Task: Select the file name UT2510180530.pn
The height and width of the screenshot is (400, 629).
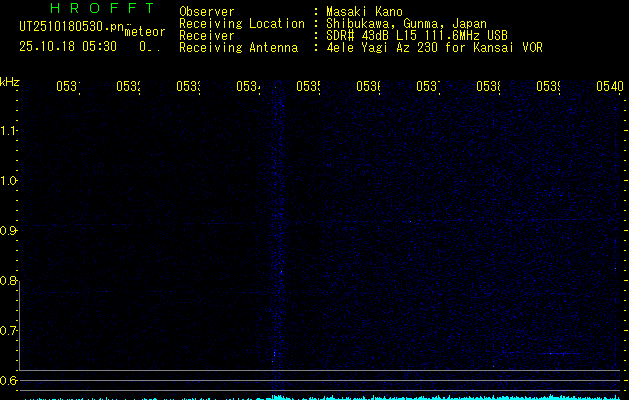Action: (72, 27)
